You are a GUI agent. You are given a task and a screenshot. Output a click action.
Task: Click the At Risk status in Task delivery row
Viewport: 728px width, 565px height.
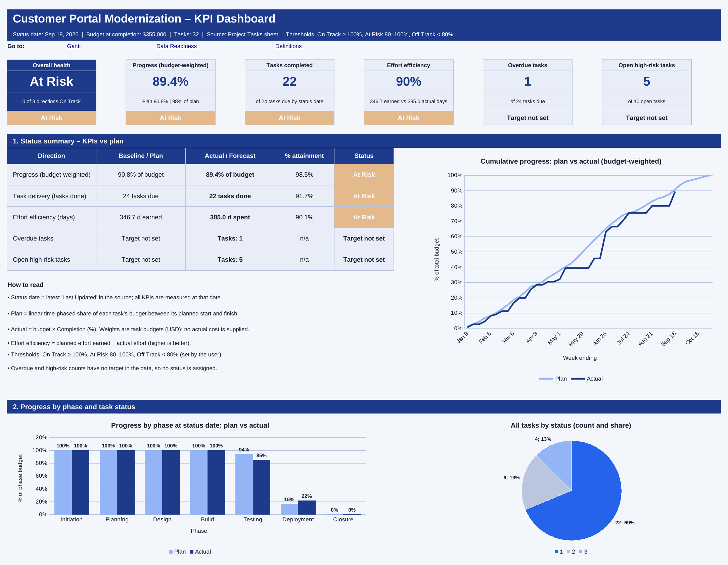coord(364,196)
